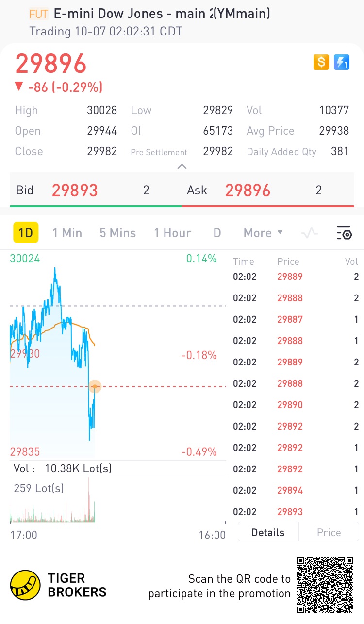Select the 1D chart tab
The height and width of the screenshot is (624, 364).
pyautogui.click(x=25, y=233)
